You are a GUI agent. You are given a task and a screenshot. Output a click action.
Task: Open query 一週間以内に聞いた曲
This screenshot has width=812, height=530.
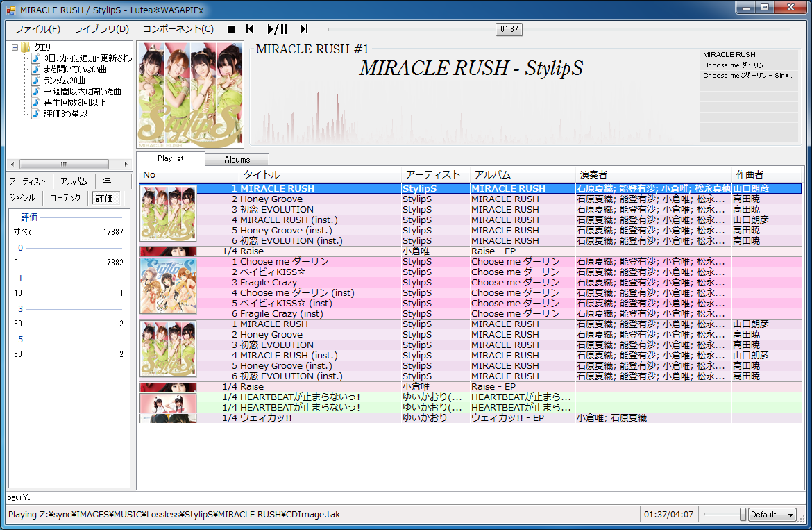(x=83, y=91)
